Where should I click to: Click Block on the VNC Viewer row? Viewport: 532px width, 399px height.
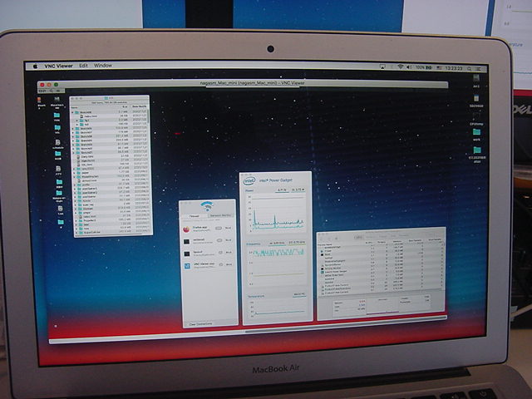click(x=229, y=264)
